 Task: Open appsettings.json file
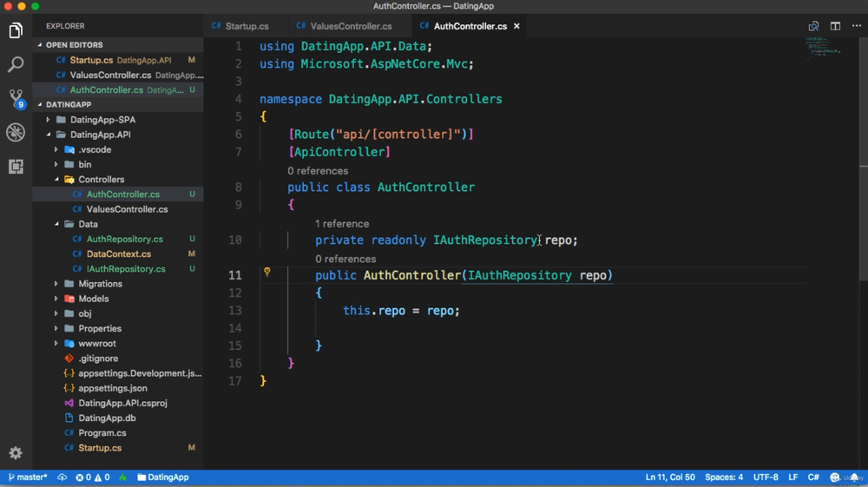pyautogui.click(x=118, y=388)
